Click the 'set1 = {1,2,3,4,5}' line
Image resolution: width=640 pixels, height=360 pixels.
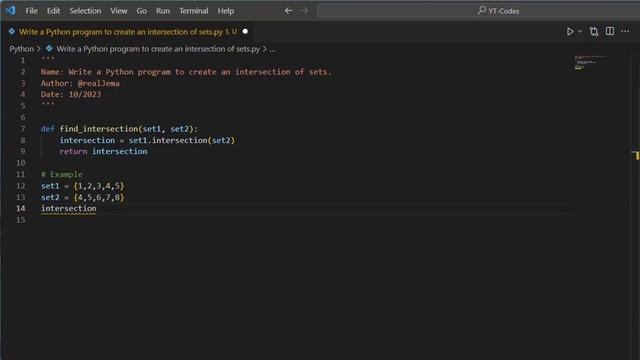click(x=82, y=186)
